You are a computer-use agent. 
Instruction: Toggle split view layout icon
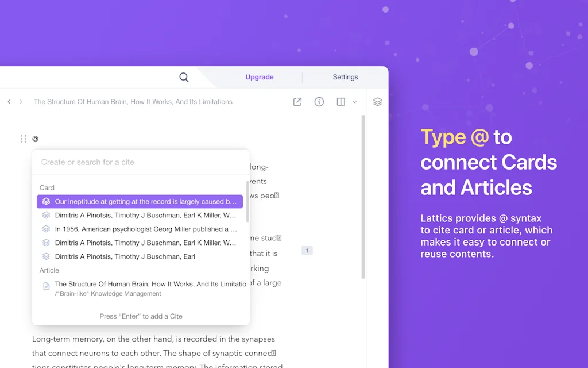[341, 102]
